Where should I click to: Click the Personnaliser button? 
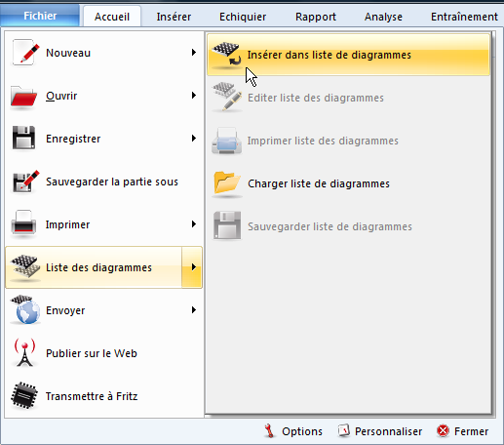pyautogui.click(x=380, y=431)
